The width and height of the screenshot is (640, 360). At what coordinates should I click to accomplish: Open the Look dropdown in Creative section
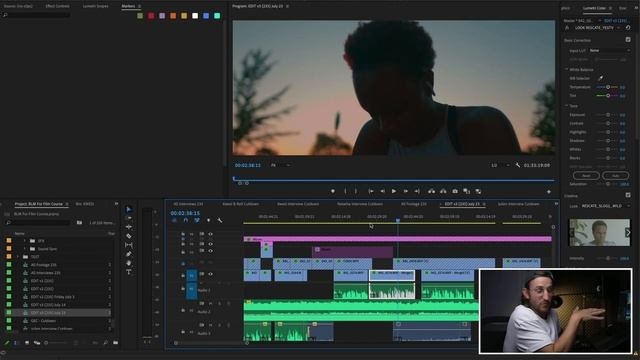(605, 206)
